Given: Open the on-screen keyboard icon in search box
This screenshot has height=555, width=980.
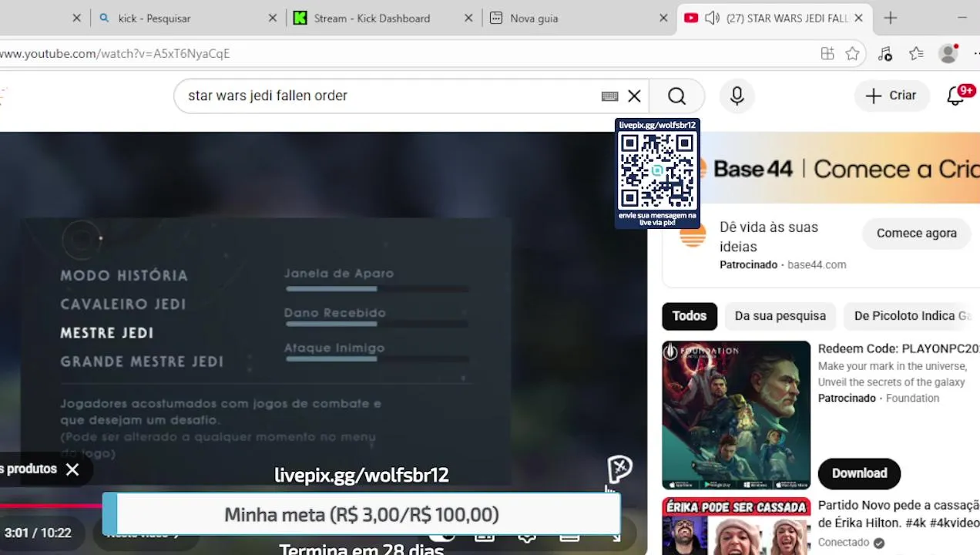Looking at the screenshot, I should pos(609,96).
